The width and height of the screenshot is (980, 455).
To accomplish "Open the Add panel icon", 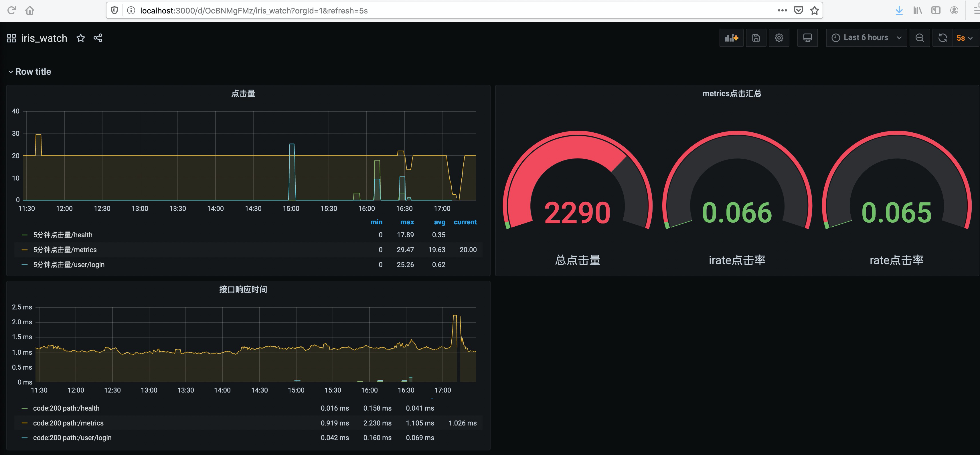I will tap(731, 38).
